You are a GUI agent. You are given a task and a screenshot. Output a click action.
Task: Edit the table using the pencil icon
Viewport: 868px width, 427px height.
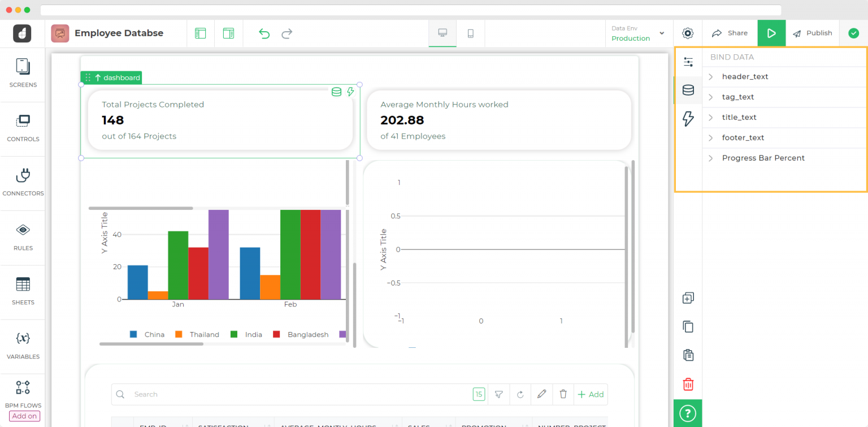click(x=541, y=394)
